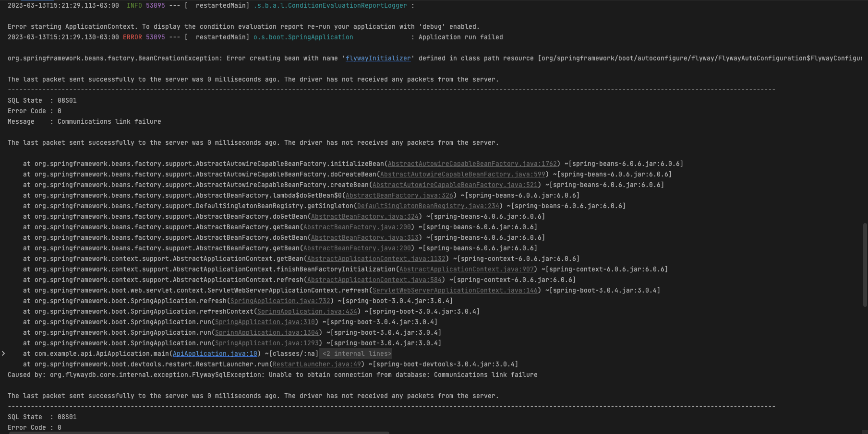Image resolution: width=868 pixels, height=434 pixels.
Task: Open SpringApplication.java:732 link
Action: [x=280, y=301]
